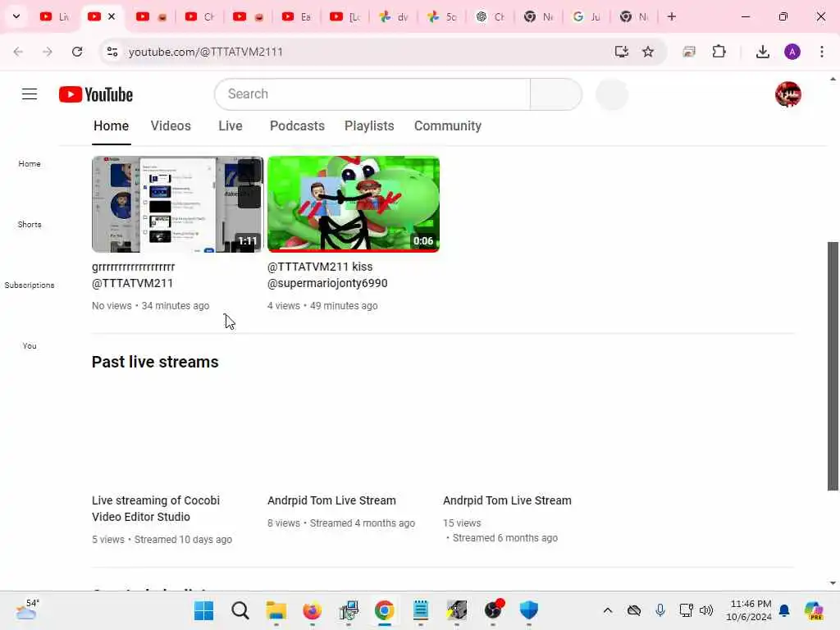Click the YouTube Search input field

click(372, 94)
